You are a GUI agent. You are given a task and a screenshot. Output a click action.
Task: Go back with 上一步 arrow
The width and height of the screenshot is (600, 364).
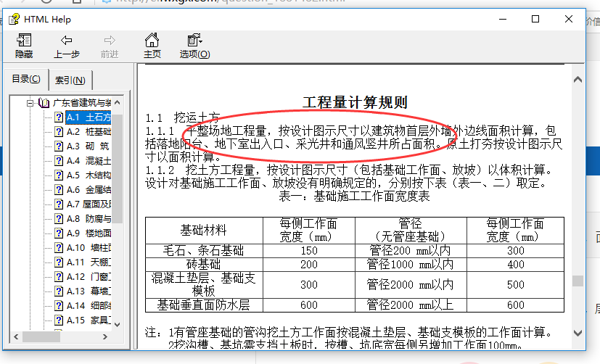click(x=66, y=40)
